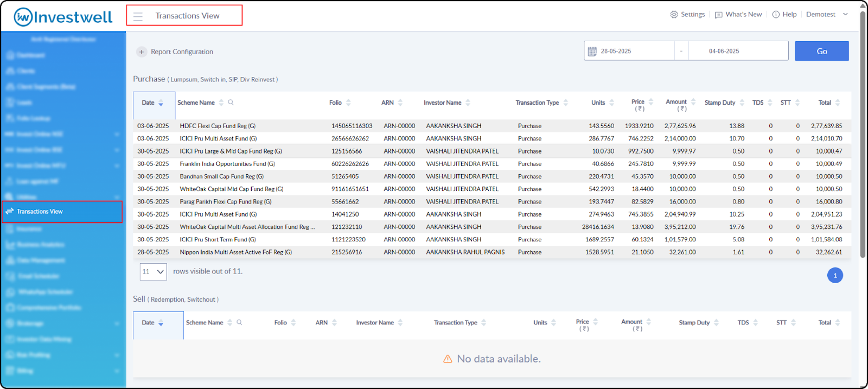
Task: Sort Purchase table by Stamp Duty
Action: point(742,103)
